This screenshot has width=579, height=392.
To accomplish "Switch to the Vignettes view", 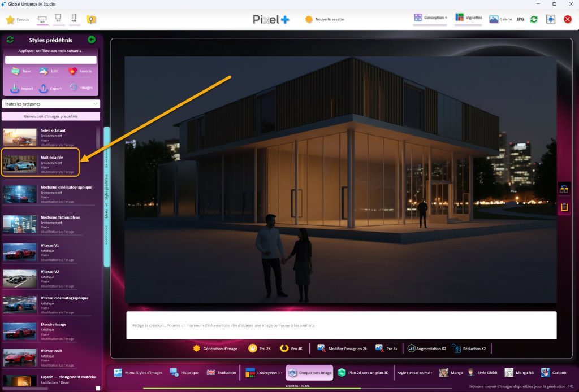I will [x=469, y=18].
